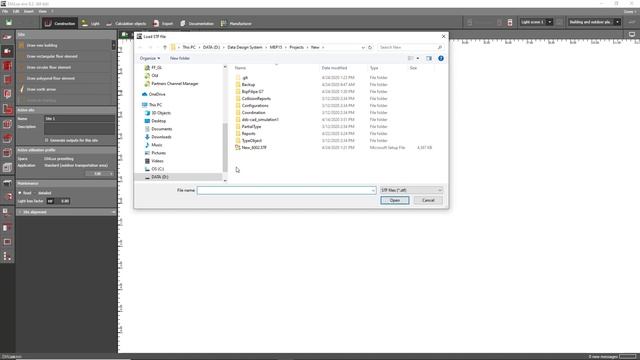Image resolution: width=640 pixels, height=360 pixels.
Task: Click the Open button in dialog
Action: [395, 200]
